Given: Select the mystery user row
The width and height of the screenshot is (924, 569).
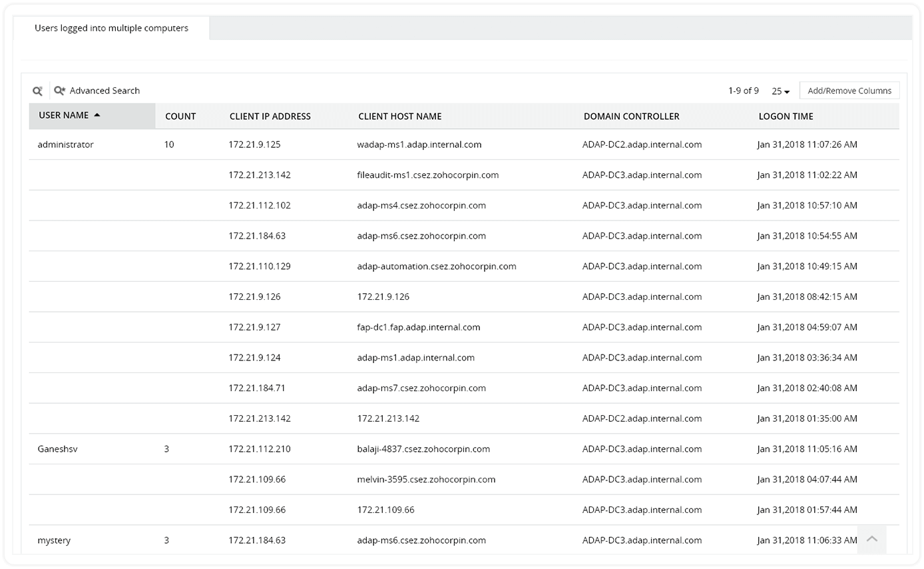Looking at the screenshot, I should tap(53, 540).
